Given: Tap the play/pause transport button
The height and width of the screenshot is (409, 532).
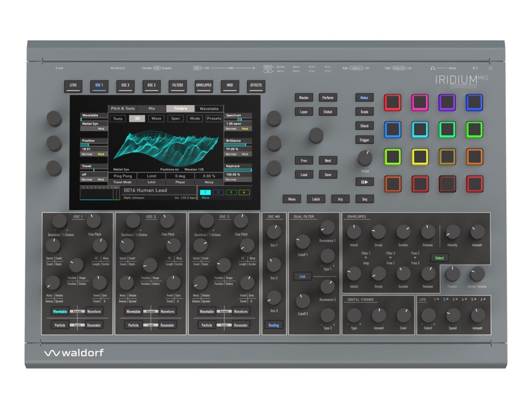Looking at the screenshot, I should pos(364,182).
